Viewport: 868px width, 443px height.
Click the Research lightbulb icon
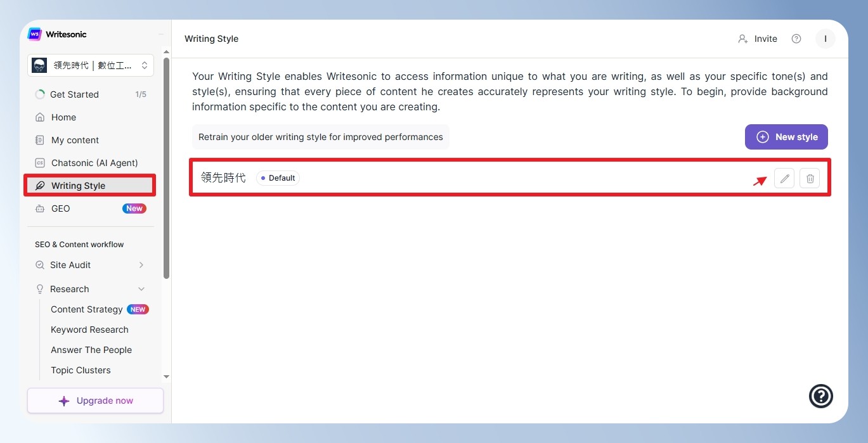(40, 289)
